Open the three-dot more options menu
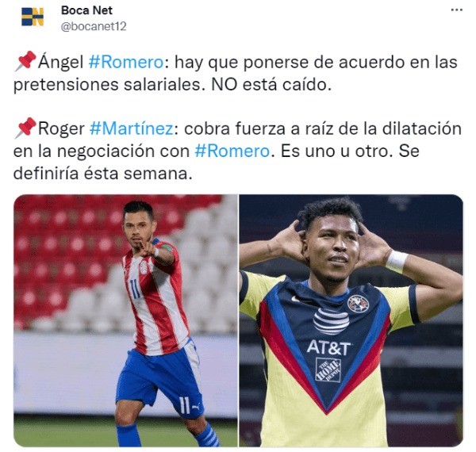The image size is (476, 452). click(457, 10)
